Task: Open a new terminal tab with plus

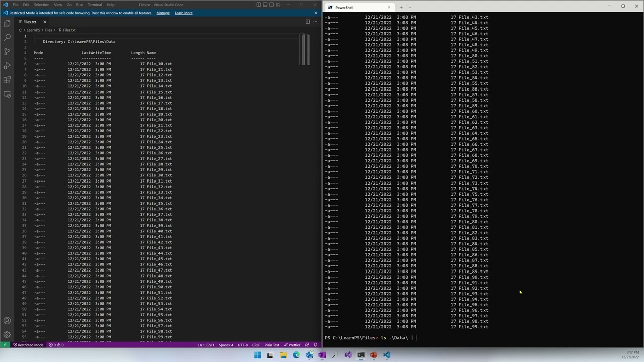Action: coord(401,7)
